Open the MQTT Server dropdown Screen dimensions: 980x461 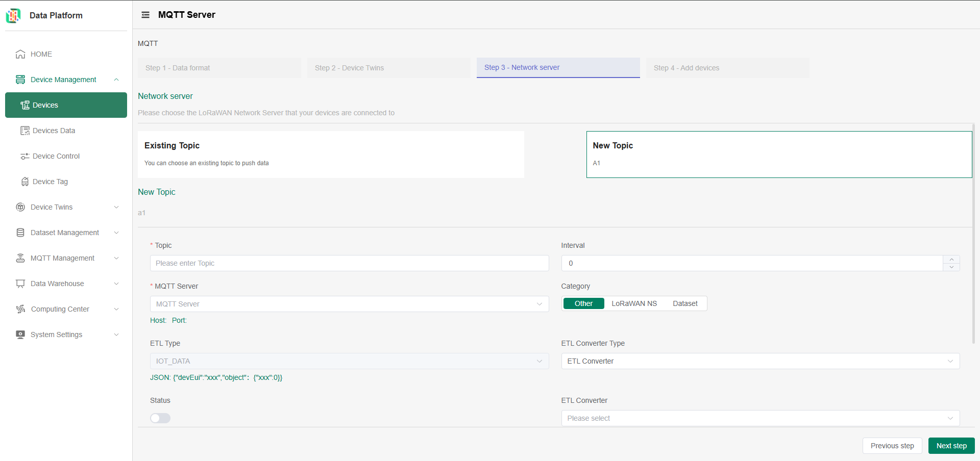point(349,304)
